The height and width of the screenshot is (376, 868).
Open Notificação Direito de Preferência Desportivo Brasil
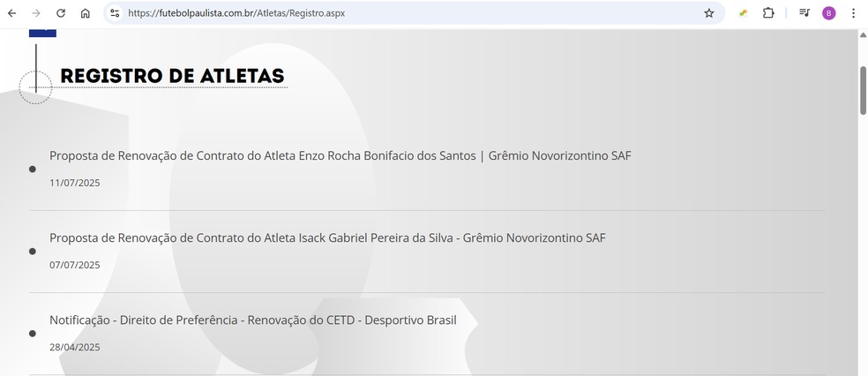pos(253,320)
